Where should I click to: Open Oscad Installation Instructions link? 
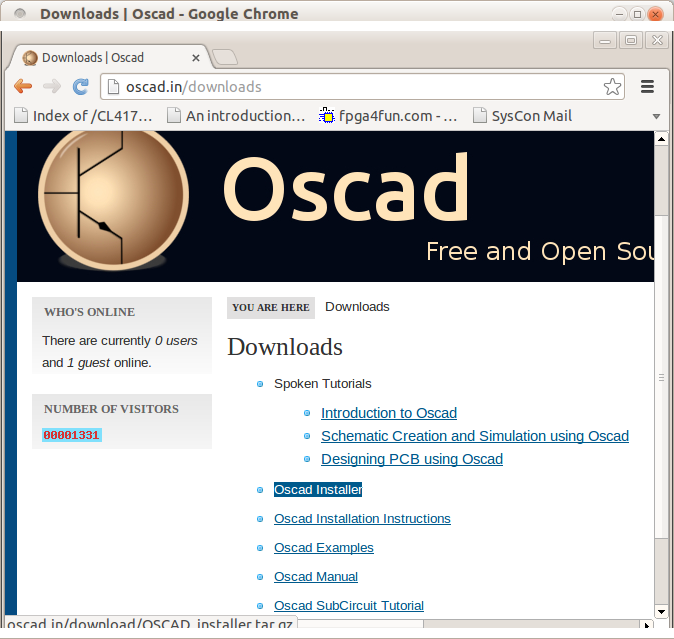362,519
